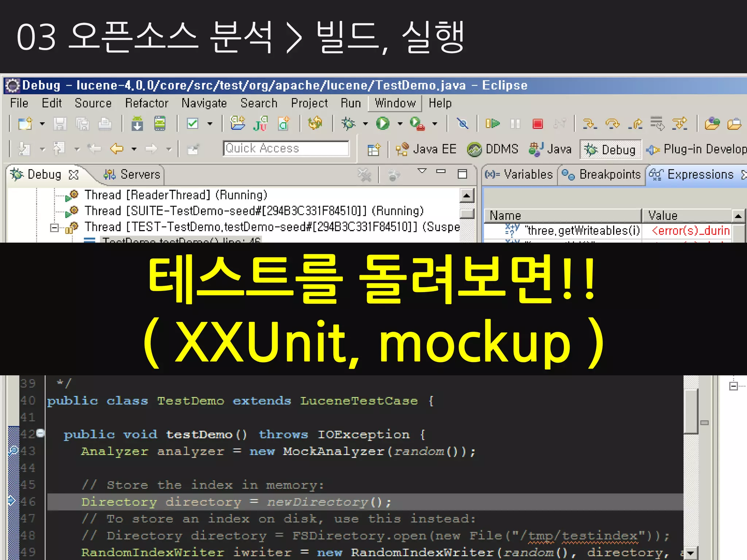Open the Debug launch dropdown arrow
This screenshot has height=560, width=747.
(x=365, y=124)
